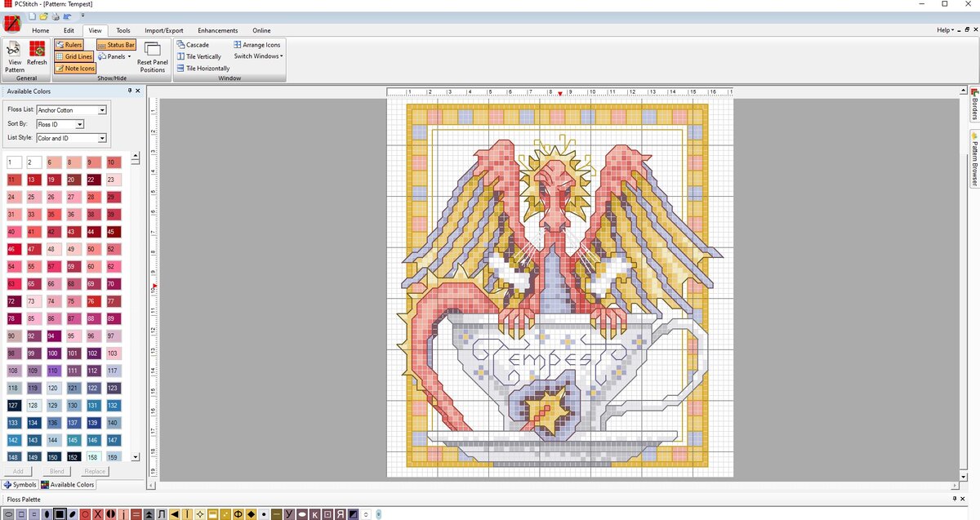980x520 pixels.
Task: Click Tile Horizontally
Action: click(203, 69)
